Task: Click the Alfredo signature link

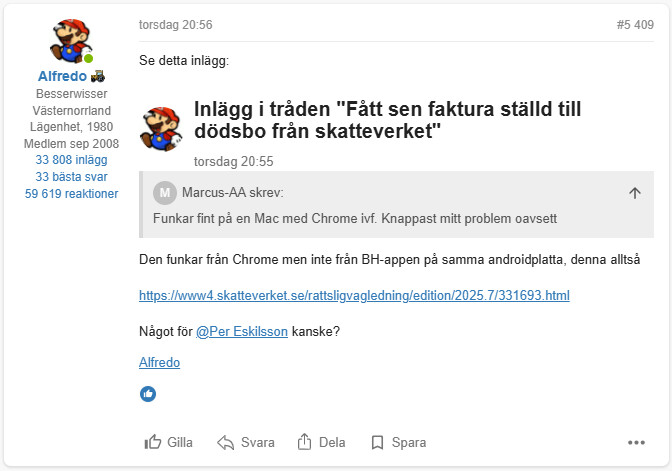Action: pos(159,362)
